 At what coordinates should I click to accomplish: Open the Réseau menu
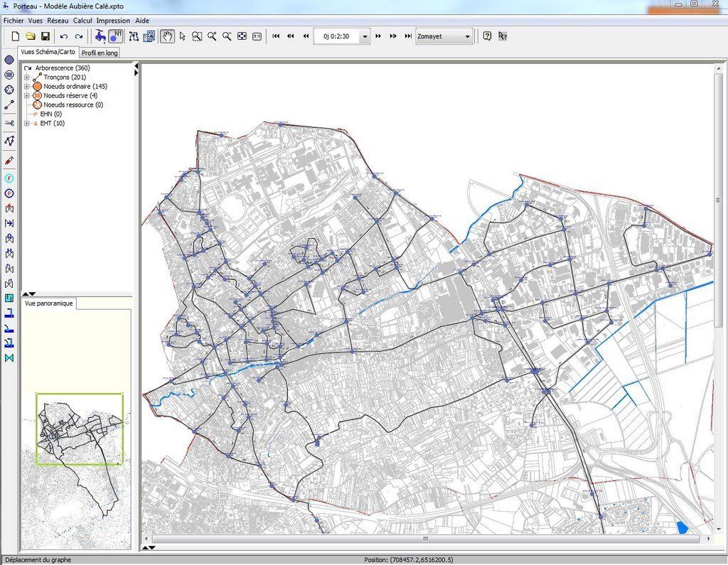[58, 21]
